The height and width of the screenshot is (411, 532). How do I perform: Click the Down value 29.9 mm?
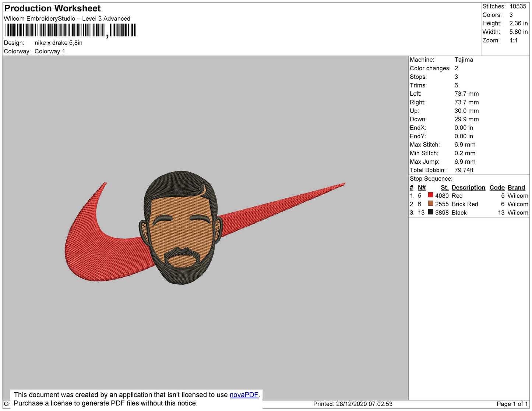466,119
